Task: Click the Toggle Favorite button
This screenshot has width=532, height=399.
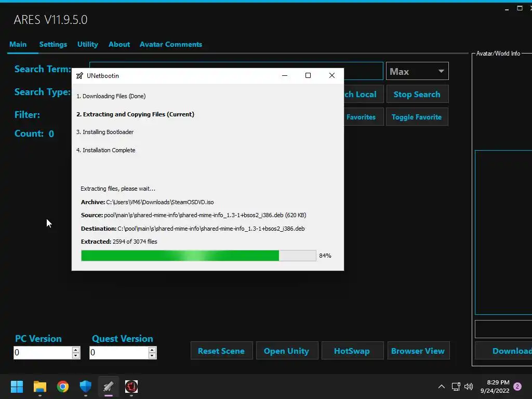Action: tap(417, 117)
